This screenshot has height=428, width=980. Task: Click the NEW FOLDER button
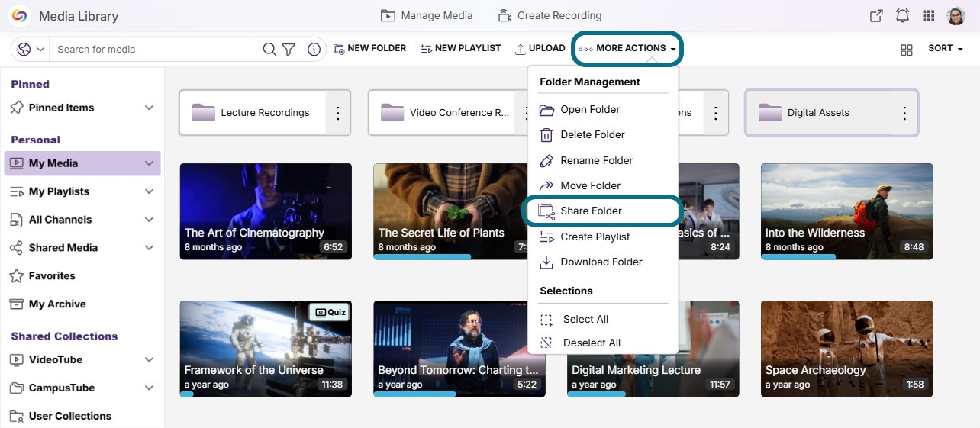click(370, 48)
